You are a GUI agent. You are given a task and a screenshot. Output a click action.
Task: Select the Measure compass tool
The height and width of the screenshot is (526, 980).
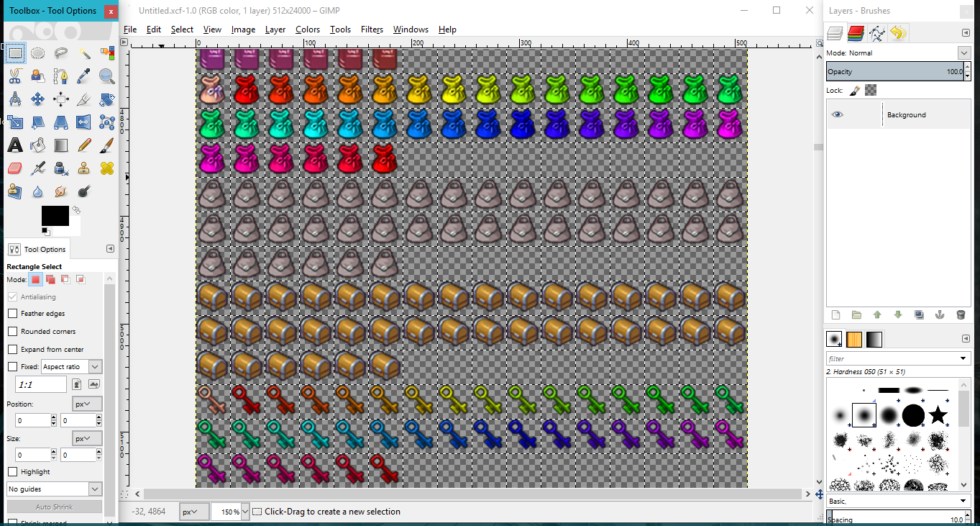click(x=15, y=99)
